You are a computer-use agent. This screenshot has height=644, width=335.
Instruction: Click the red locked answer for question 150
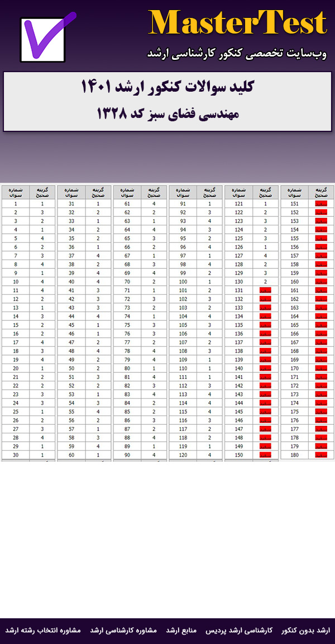[265, 455]
